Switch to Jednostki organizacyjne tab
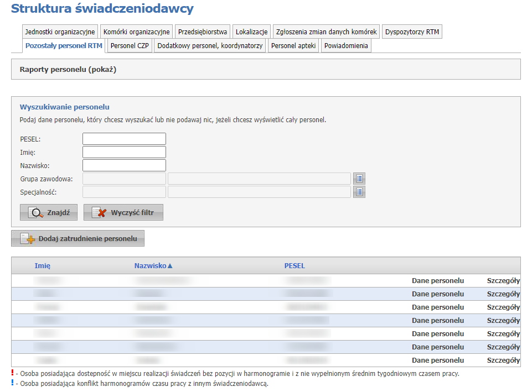The image size is (532, 392). [x=60, y=32]
